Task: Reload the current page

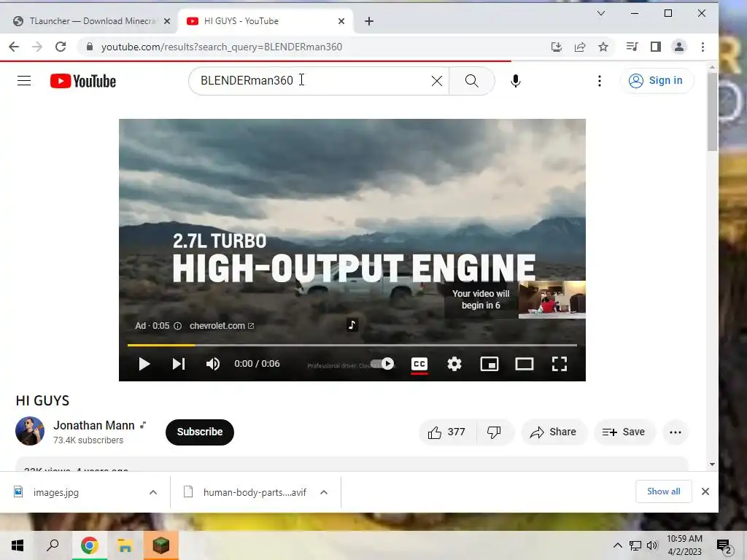Action: [61, 47]
